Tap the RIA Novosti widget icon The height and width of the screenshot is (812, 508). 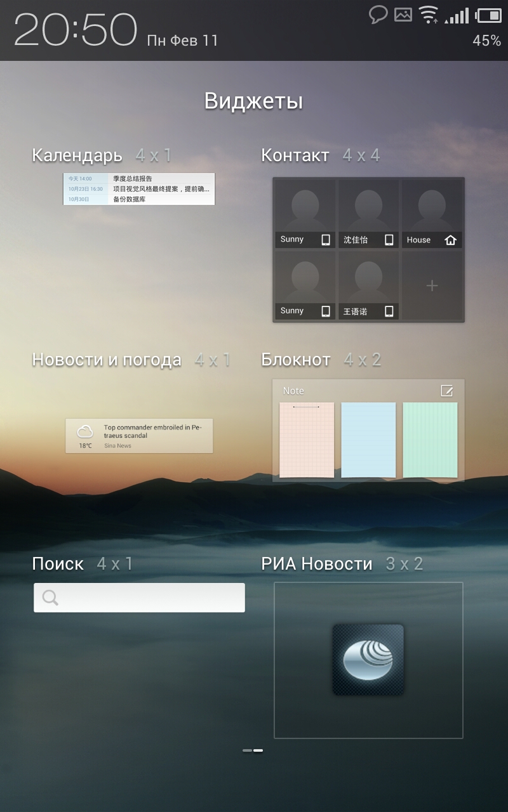pyautogui.click(x=368, y=660)
